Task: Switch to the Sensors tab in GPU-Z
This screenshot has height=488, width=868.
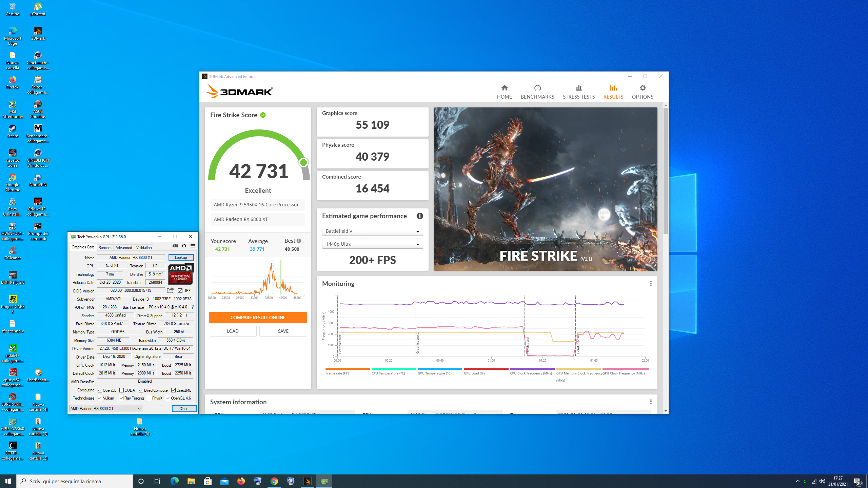Action: (x=105, y=248)
